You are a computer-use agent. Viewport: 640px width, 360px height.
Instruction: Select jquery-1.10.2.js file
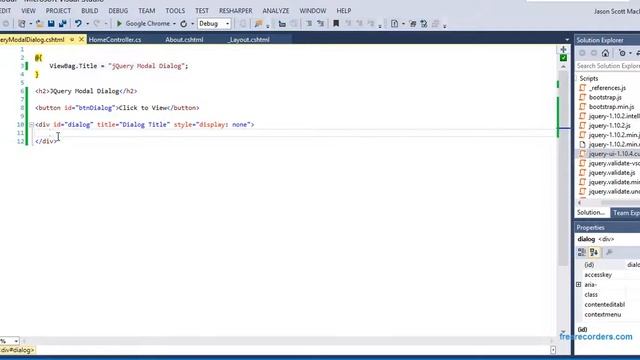pyautogui.click(x=609, y=125)
